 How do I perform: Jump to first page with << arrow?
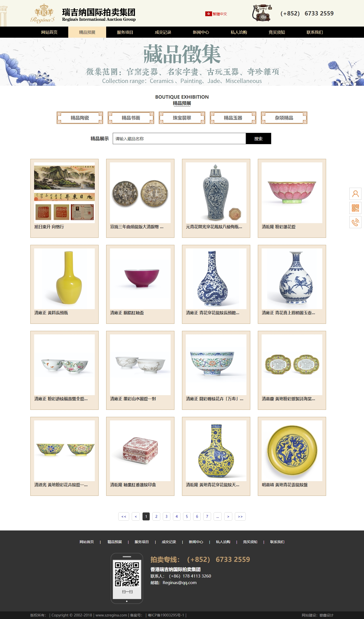[x=124, y=517]
